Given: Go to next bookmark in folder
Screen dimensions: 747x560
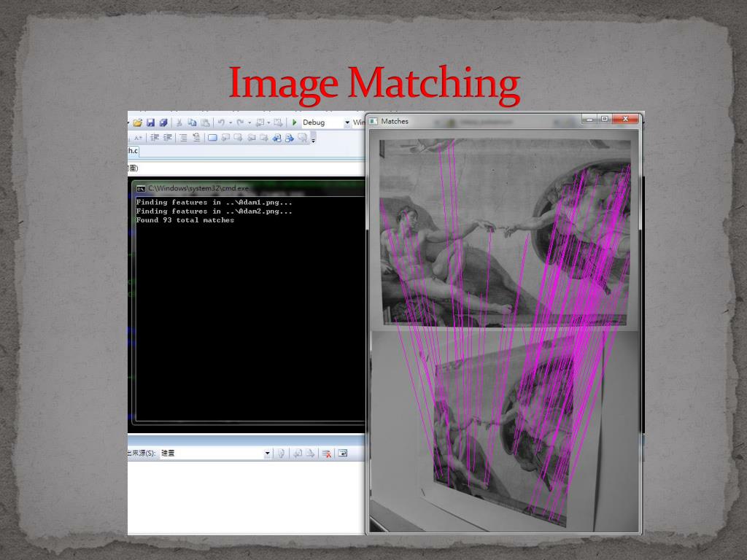Looking at the screenshot, I should click(x=263, y=138).
